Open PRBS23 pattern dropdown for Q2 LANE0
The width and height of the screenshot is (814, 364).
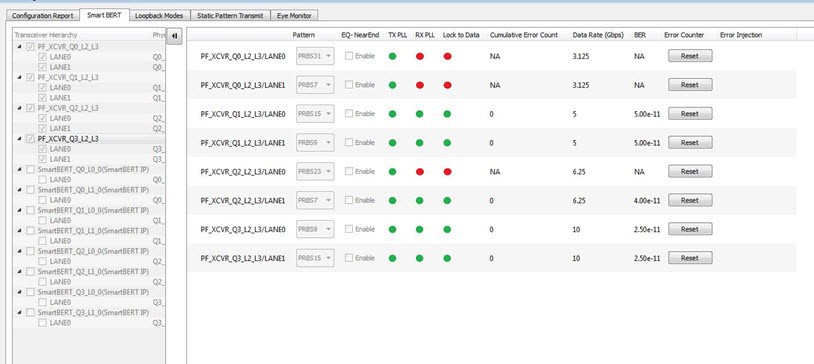(x=315, y=171)
